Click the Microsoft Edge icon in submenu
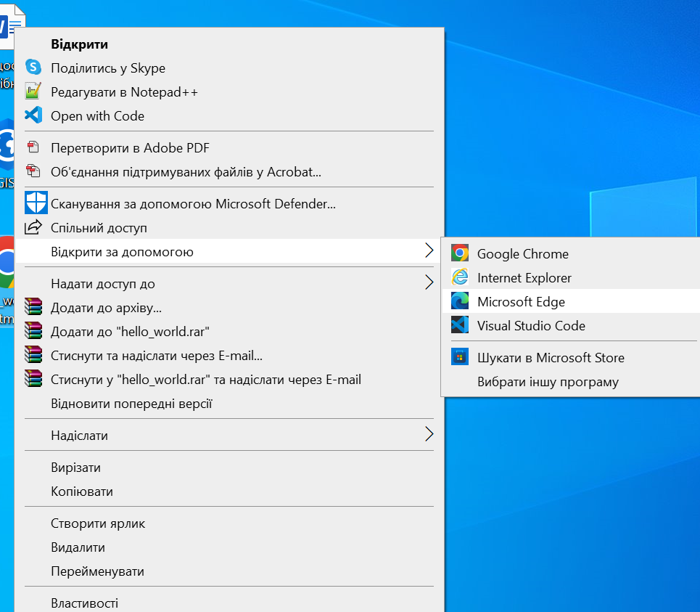Screen dimensions: 700x612 pyautogui.click(x=459, y=301)
